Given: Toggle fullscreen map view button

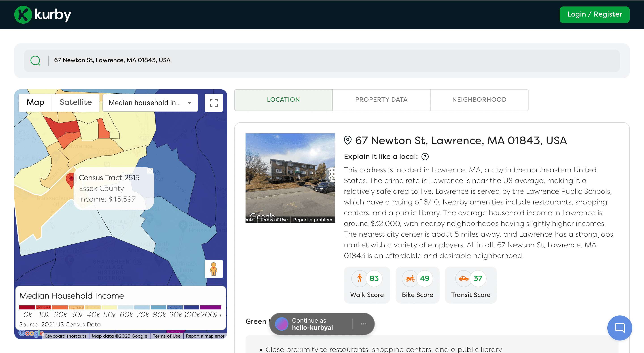Looking at the screenshot, I should point(213,103).
